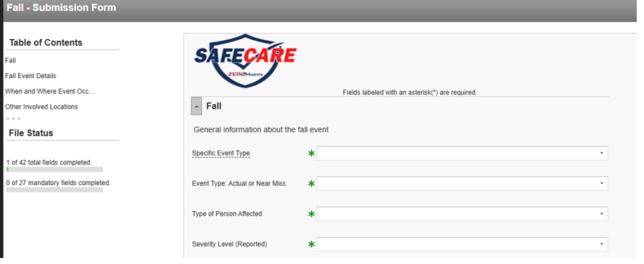The image size is (644, 264).
Task: Click the File Status heading
Action: coord(31,133)
